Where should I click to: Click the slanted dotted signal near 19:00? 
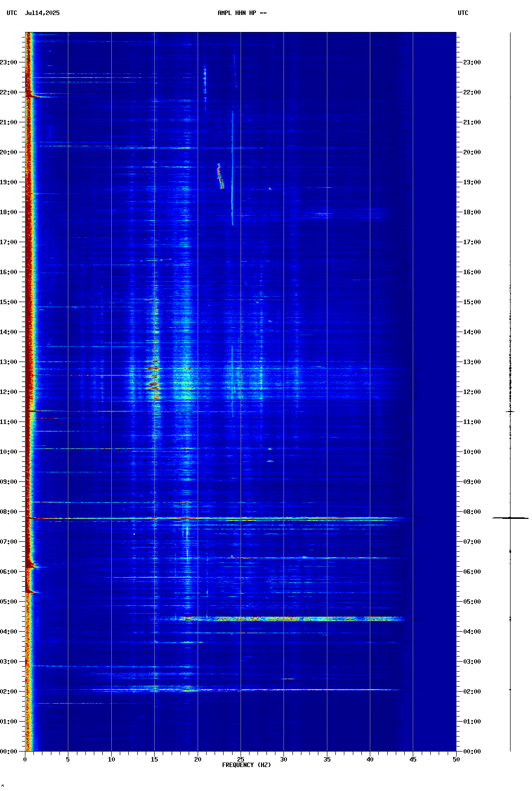coord(221,176)
